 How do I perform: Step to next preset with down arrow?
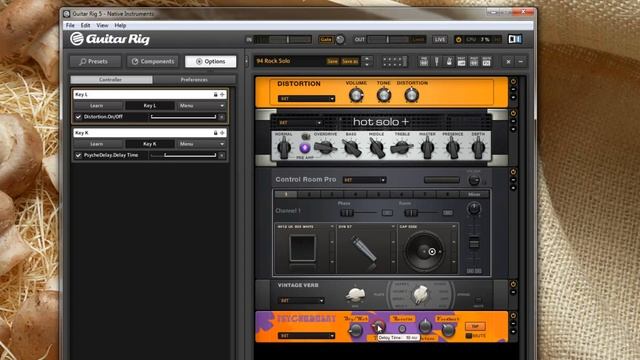pyautogui.click(x=367, y=64)
